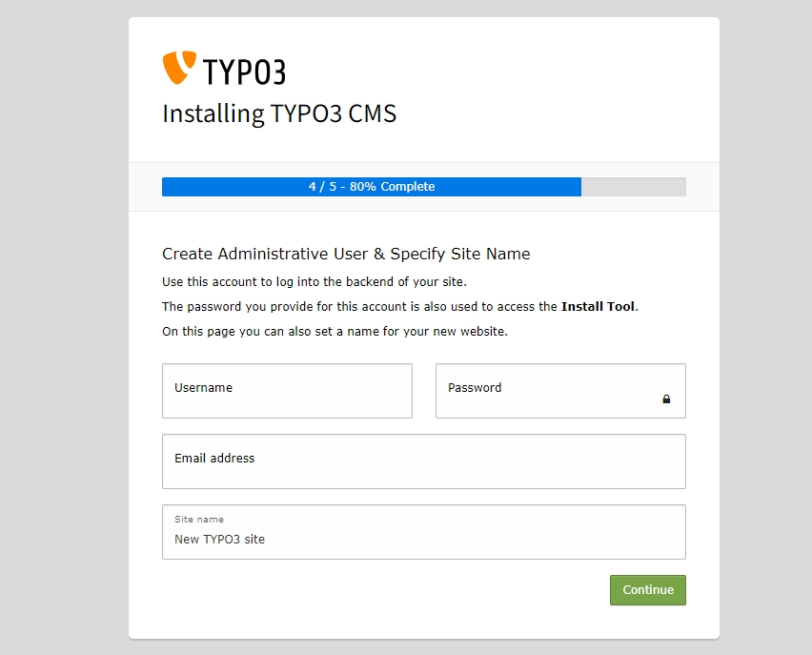Click 'On this page you can also set' text
The width and height of the screenshot is (812, 655).
[x=335, y=332]
